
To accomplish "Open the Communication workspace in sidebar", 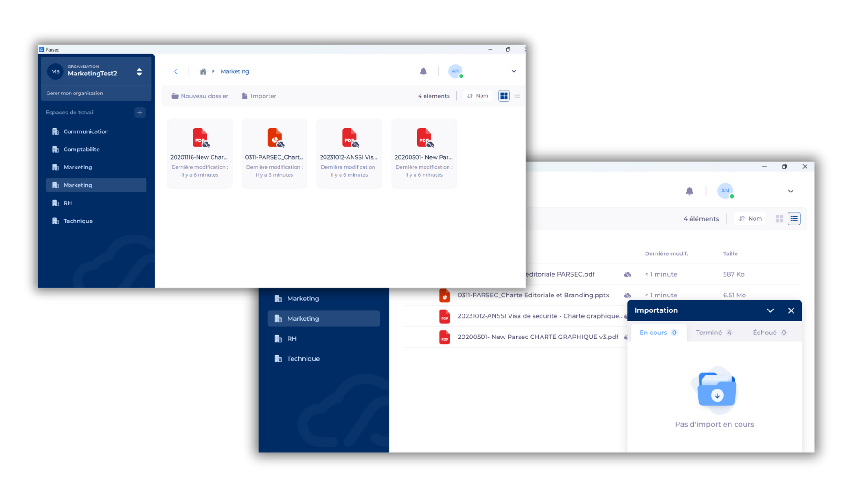I will 86,131.
